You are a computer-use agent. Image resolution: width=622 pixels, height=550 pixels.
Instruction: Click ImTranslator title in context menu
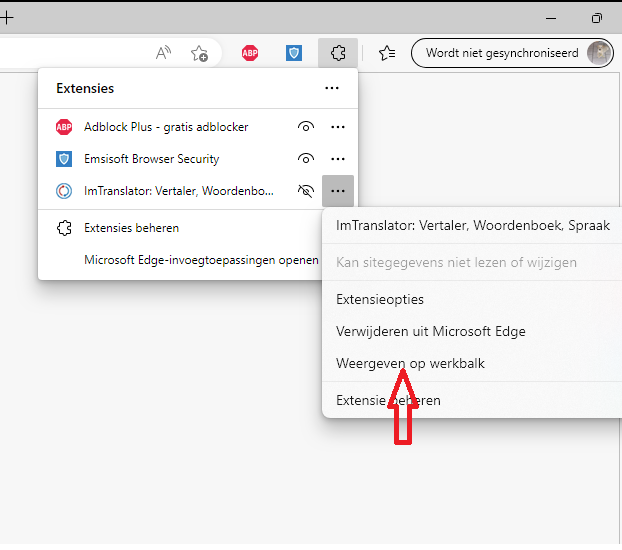473,225
